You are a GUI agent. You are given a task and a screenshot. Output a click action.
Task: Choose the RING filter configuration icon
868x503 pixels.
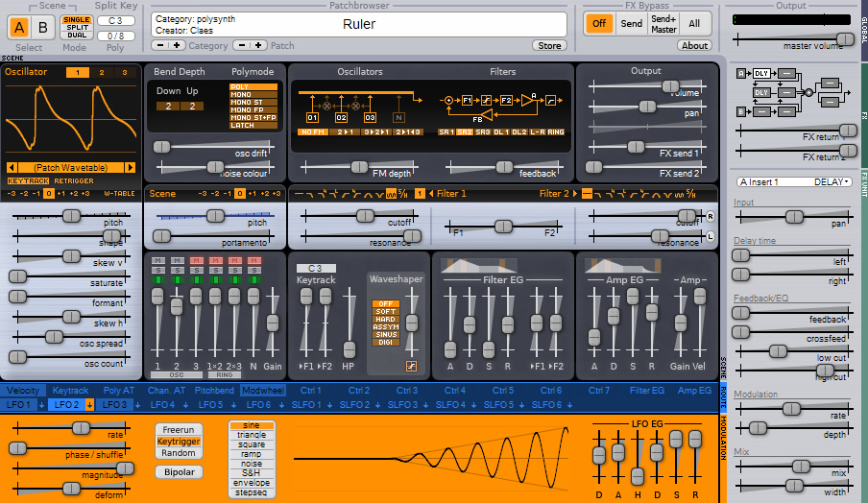(x=556, y=132)
